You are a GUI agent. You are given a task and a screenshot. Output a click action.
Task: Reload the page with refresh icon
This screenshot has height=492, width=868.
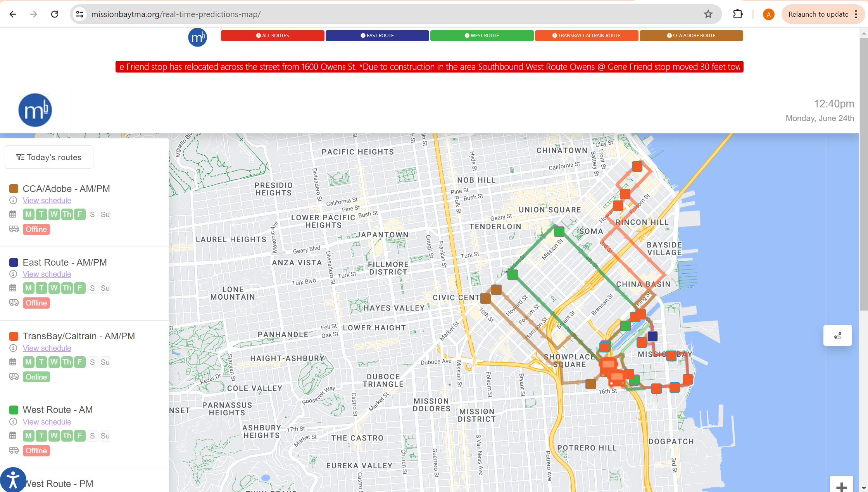point(55,14)
